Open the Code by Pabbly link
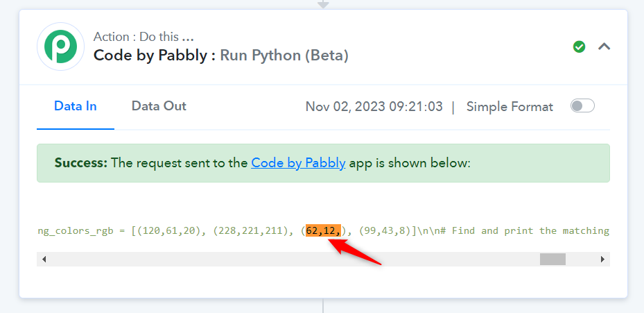The image size is (644, 313). click(x=298, y=163)
